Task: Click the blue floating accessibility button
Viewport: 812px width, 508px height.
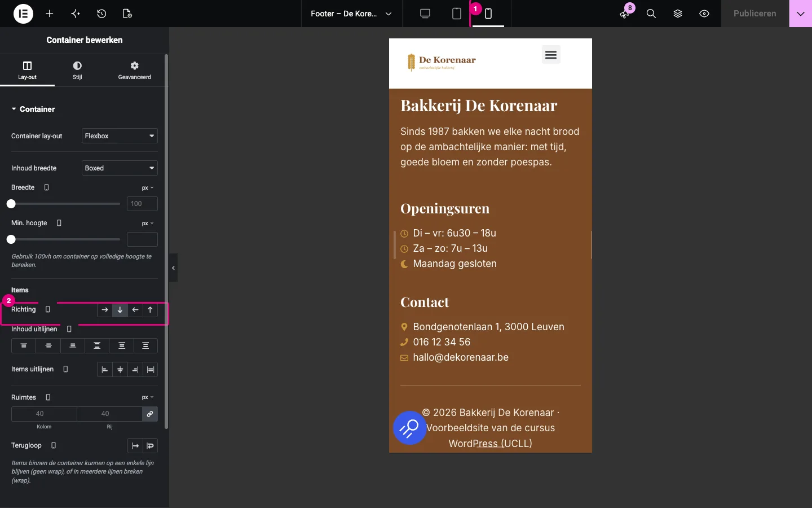Action: click(x=410, y=428)
